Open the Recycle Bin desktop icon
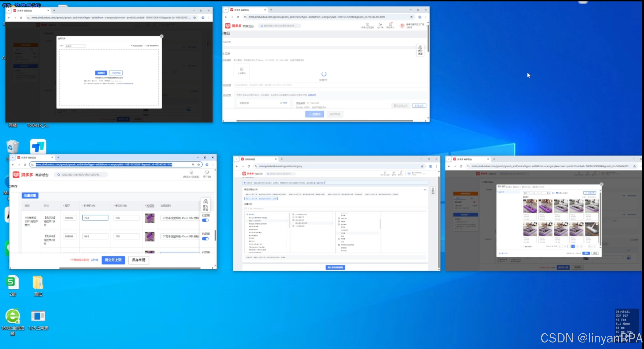 coord(13,146)
